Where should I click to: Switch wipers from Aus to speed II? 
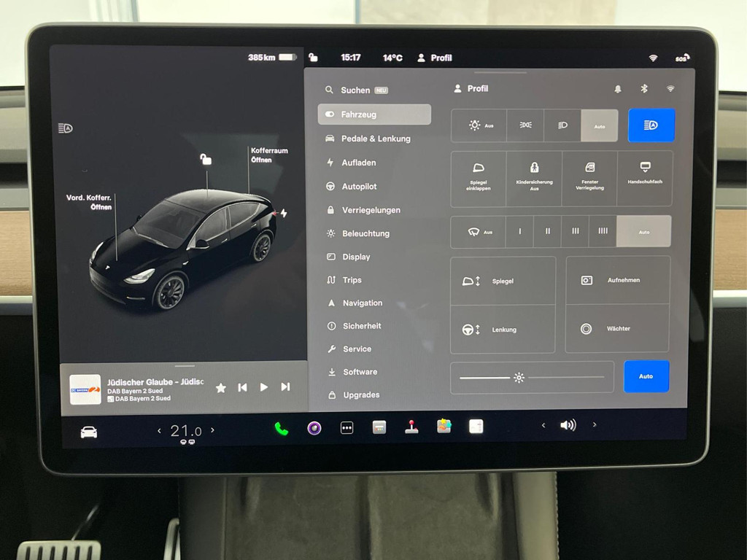[x=547, y=231]
